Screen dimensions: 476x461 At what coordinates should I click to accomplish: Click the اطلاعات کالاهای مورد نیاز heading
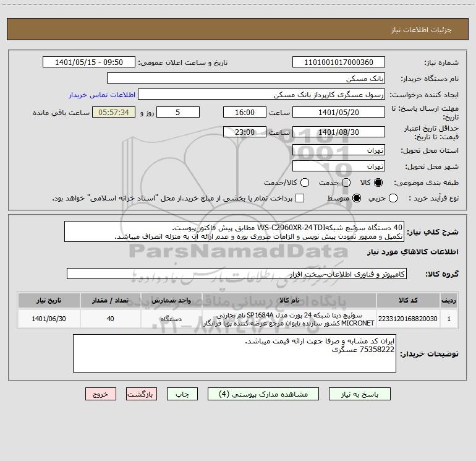(x=413, y=252)
